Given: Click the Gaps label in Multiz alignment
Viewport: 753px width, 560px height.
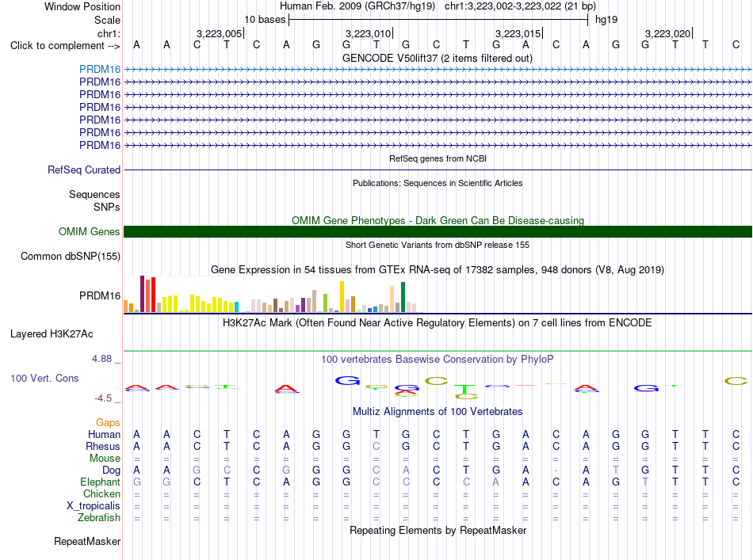Looking at the screenshot, I should coord(108,423).
